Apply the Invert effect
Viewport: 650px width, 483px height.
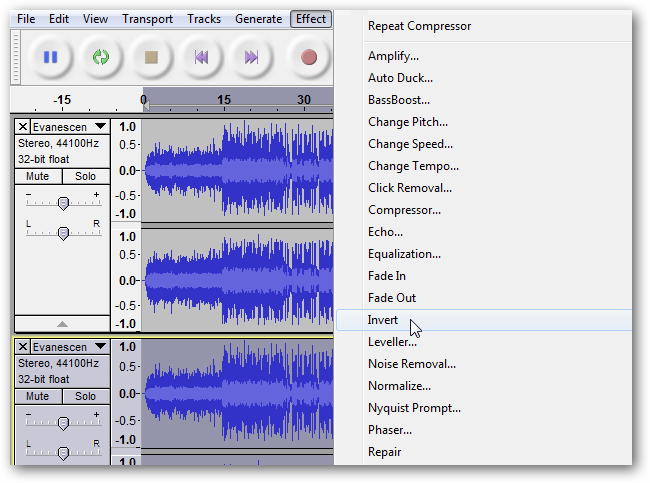pyautogui.click(x=484, y=320)
